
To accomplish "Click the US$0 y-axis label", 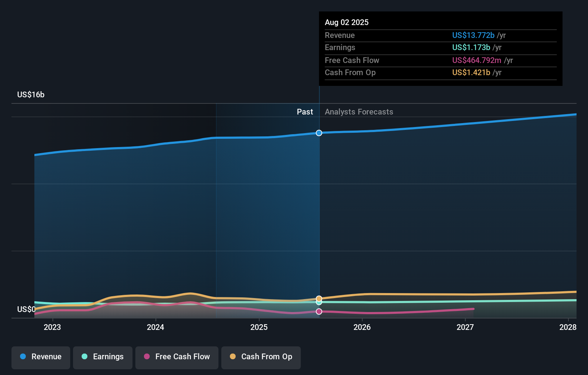I will click(26, 309).
